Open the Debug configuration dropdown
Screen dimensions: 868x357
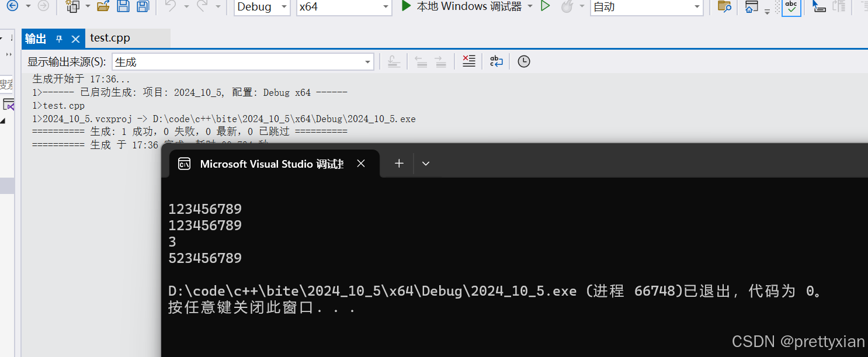pos(262,7)
